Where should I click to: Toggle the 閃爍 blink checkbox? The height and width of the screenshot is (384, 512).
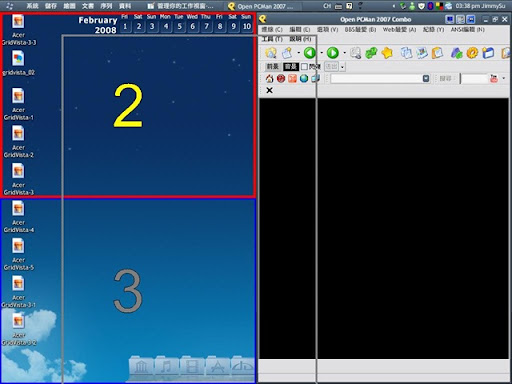point(304,67)
